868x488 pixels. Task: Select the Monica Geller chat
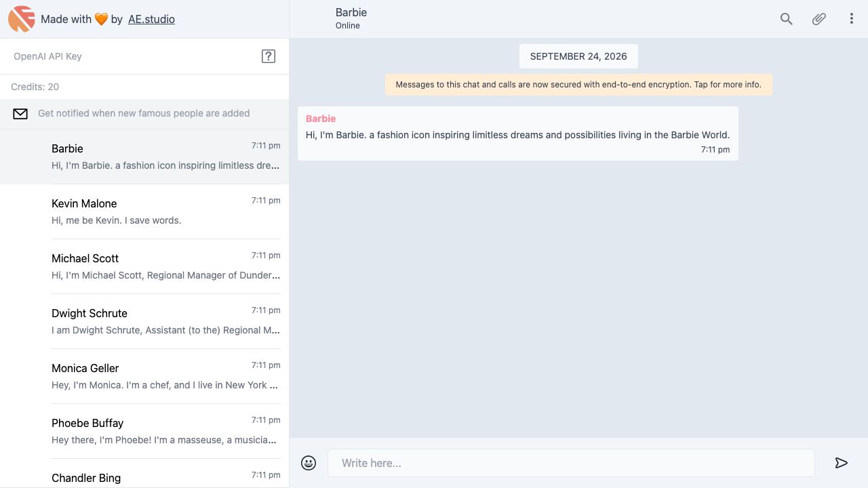coord(144,376)
